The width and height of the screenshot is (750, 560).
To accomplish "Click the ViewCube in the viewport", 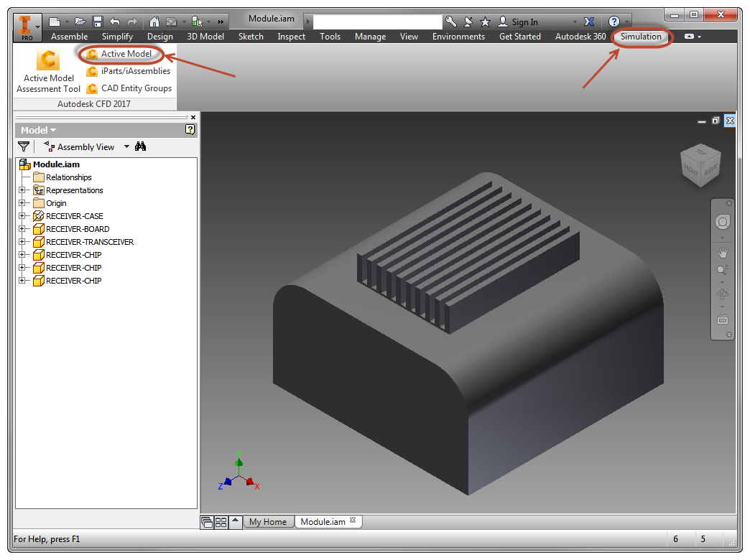I will tap(700, 165).
